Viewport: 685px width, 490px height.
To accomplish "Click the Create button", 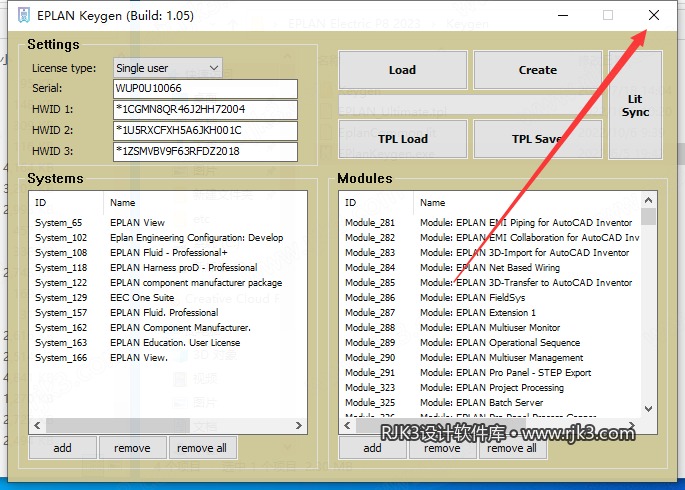I will coord(538,70).
